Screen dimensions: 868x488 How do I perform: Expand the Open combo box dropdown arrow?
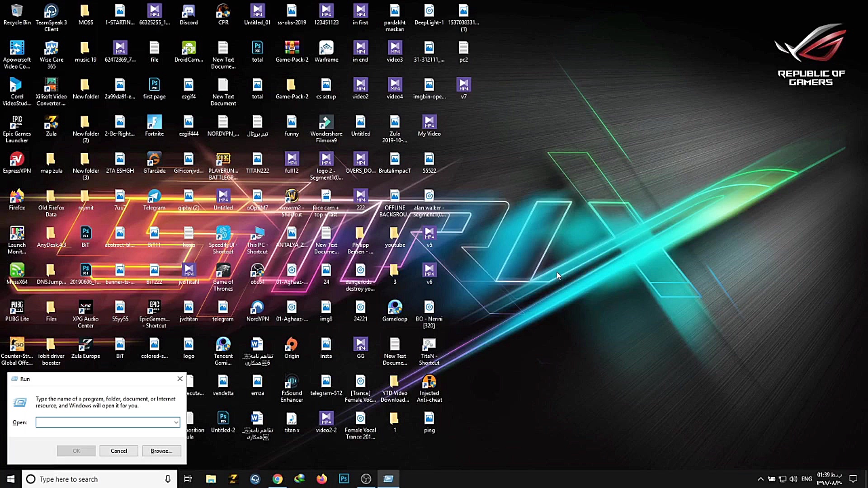click(176, 422)
